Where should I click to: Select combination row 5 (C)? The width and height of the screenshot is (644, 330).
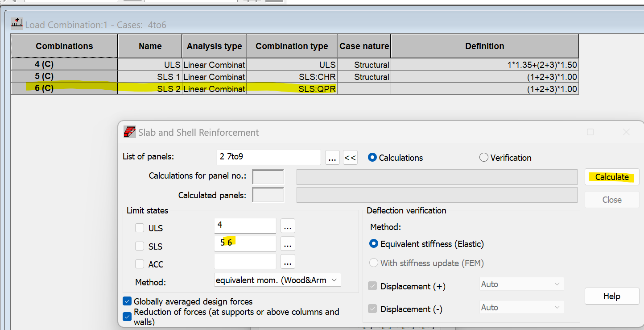(64, 76)
